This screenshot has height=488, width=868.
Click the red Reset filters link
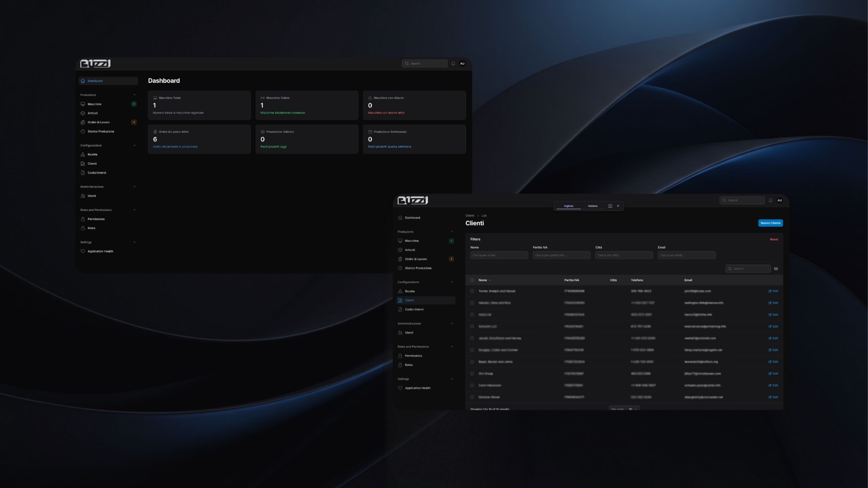(774, 240)
